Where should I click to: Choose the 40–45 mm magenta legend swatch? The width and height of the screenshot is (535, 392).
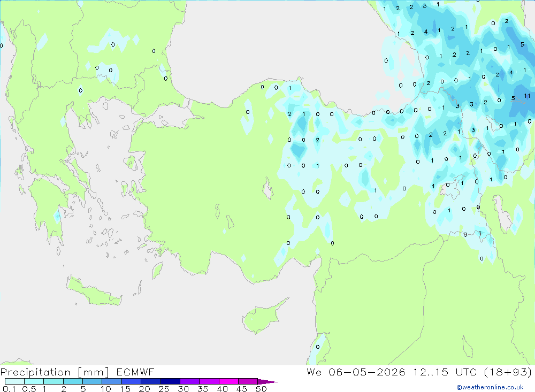pos(228,381)
